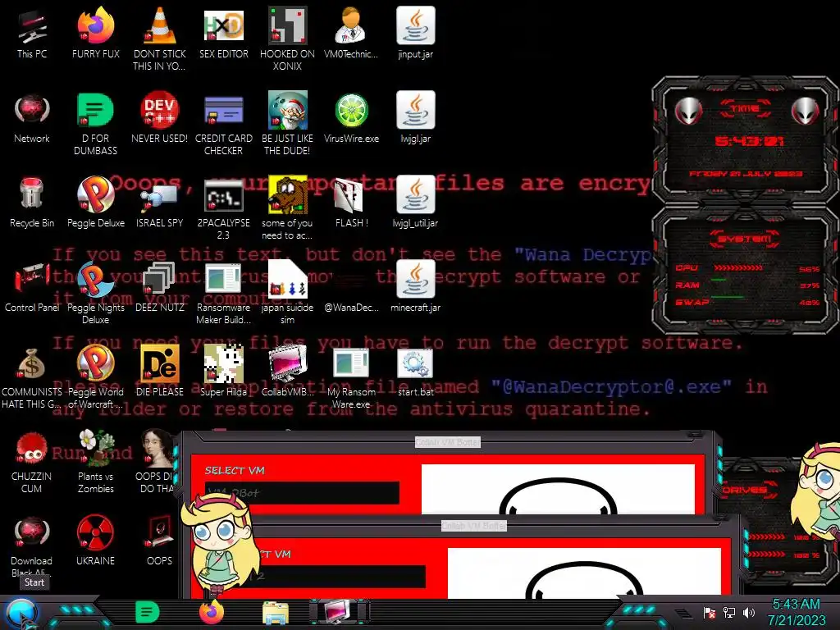The width and height of the screenshot is (840, 630).
Task: Open the taskbar clock showing 5:43 AM
Action: (x=796, y=612)
